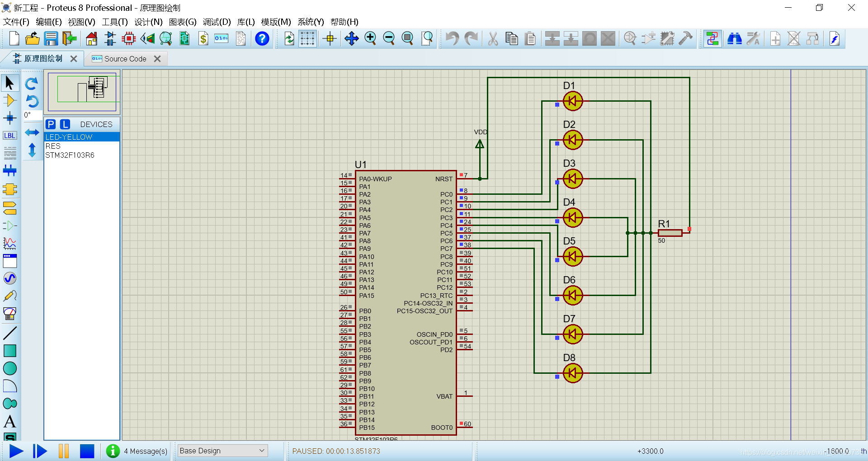Open Bill of Materials dollar icon
Image resolution: width=868 pixels, height=461 pixels.
(203, 39)
